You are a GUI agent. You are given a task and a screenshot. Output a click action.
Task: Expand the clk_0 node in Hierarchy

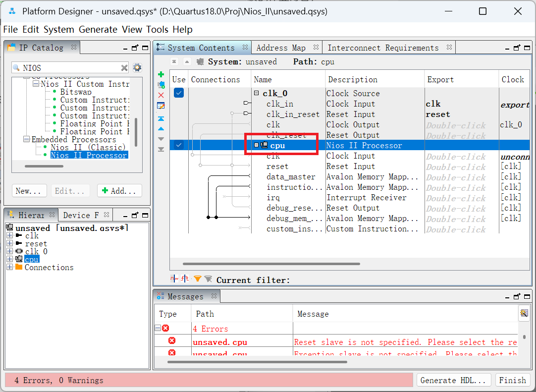point(9,251)
